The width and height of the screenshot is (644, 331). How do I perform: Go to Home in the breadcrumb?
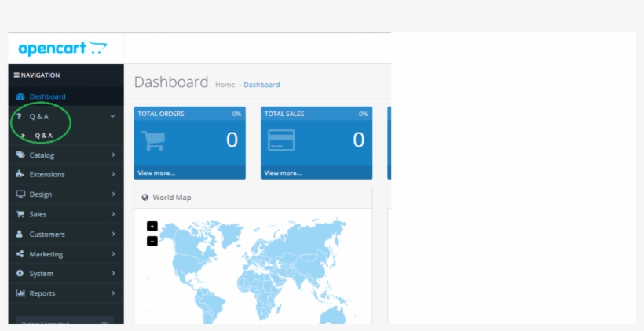click(x=225, y=85)
